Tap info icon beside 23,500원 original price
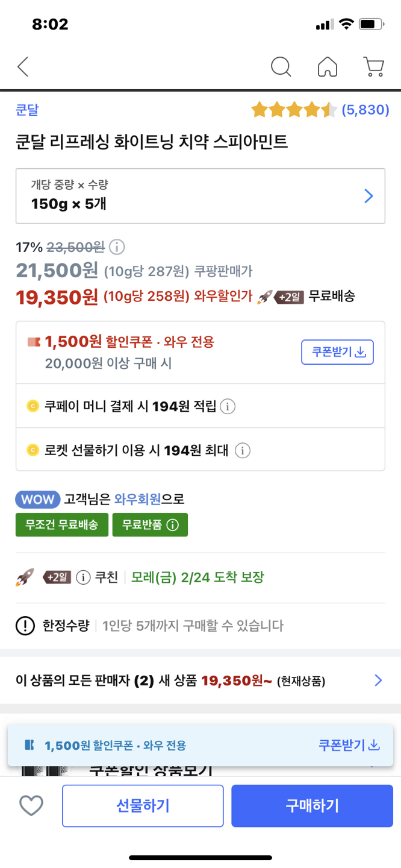 117,247
